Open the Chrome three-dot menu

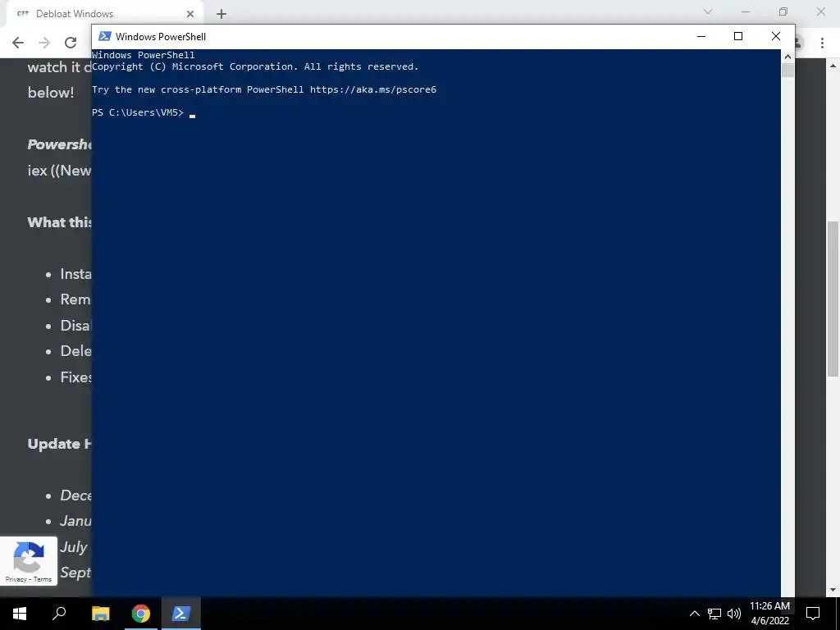point(822,43)
